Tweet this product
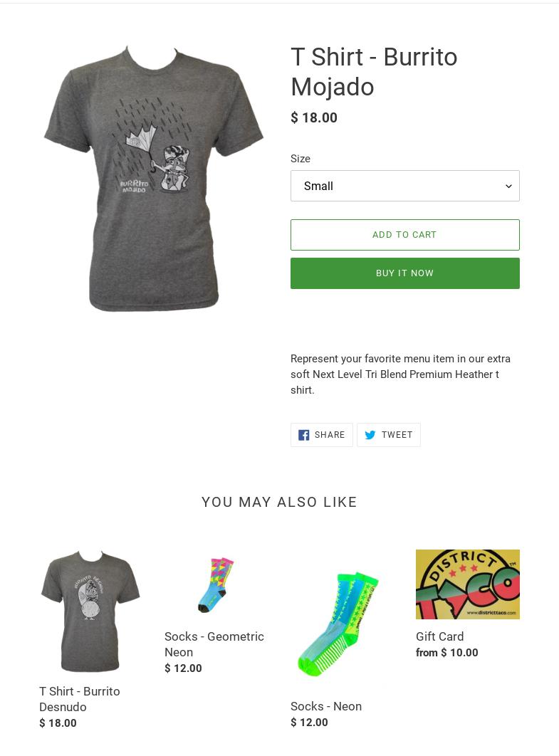Screen dimensions: 559x756 coord(389,435)
